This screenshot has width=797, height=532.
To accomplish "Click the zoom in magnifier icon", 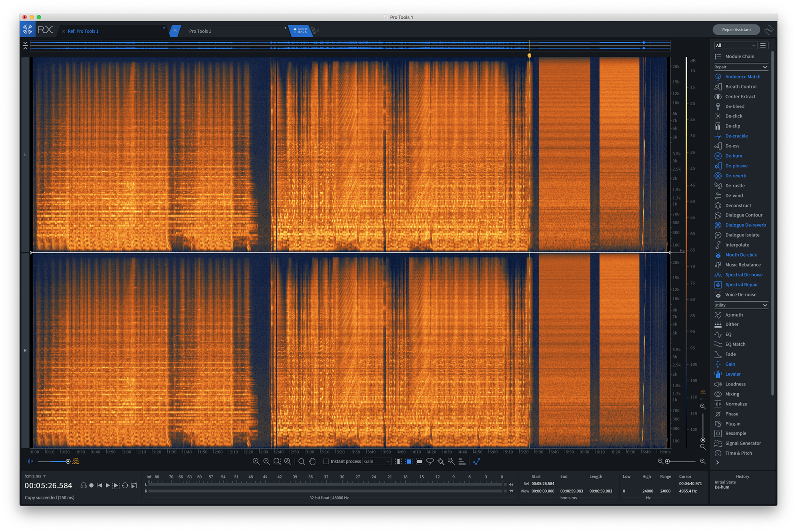I will click(256, 462).
